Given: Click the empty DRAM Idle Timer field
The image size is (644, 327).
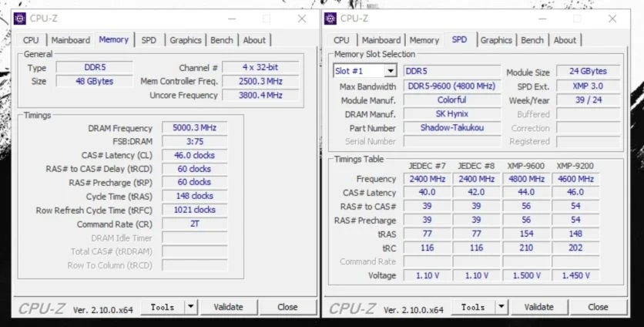Looking at the screenshot, I should point(195,238).
